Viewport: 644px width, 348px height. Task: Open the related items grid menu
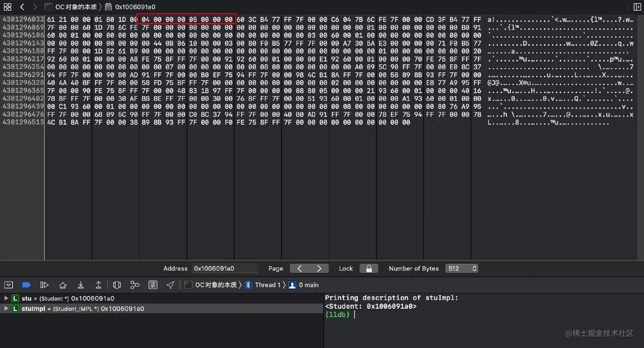coord(7,7)
